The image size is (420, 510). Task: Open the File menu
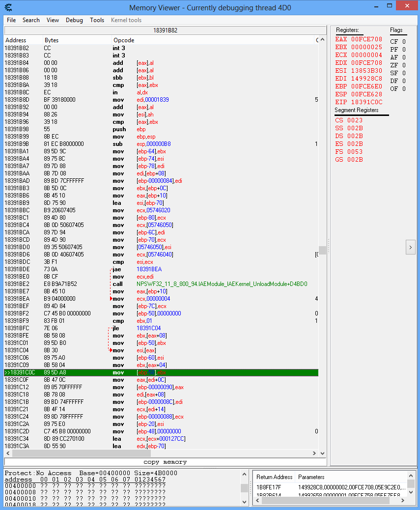point(11,20)
